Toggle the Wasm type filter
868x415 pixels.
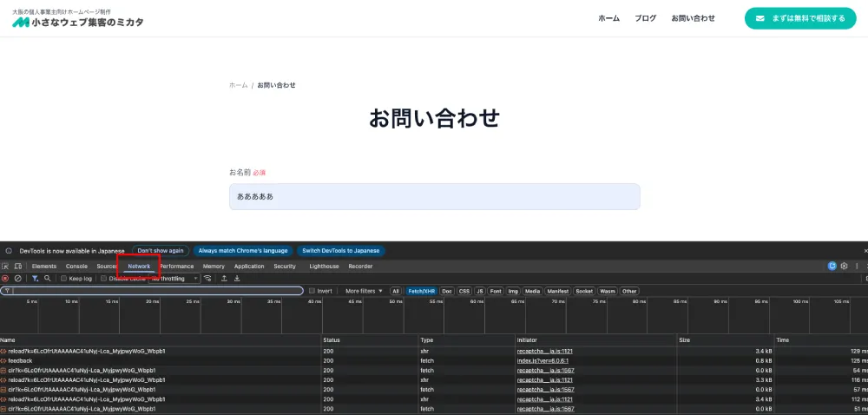coord(608,291)
